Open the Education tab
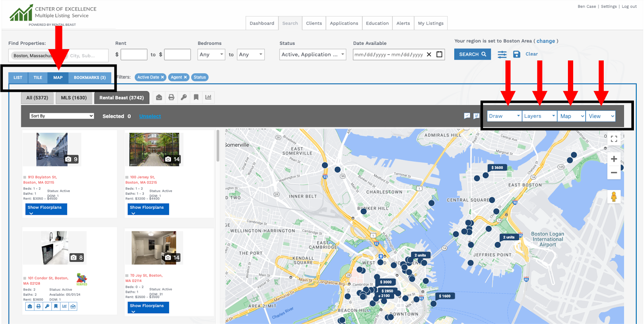The height and width of the screenshot is (324, 644). pyautogui.click(x=378, y=23)
